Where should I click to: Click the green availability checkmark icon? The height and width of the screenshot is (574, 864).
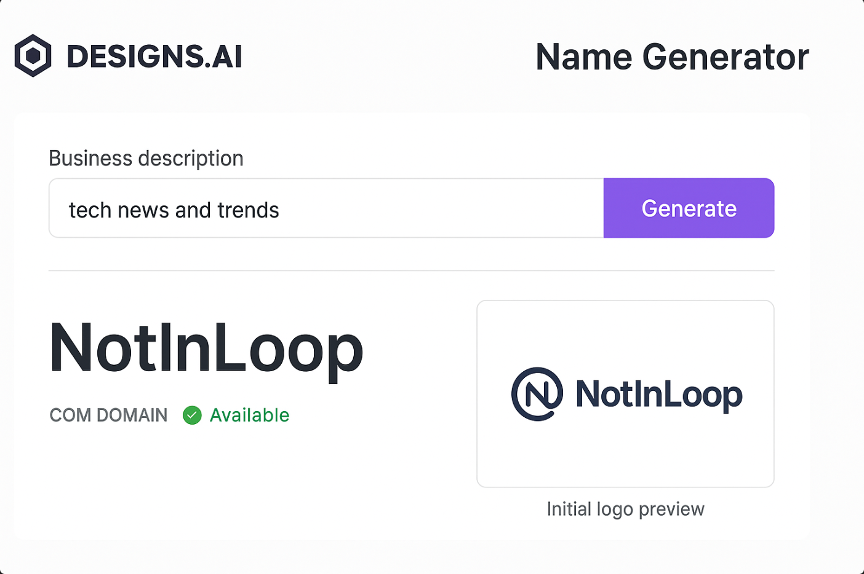[x=192, y=415]
